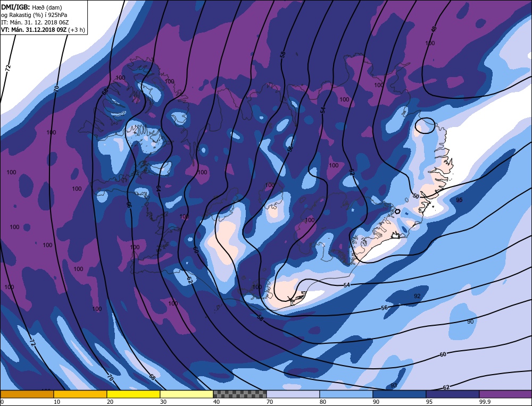Click the 'DMI/IGB: Hæð (dam)' title line
The image size is (532, 406).
coord(31,7)
